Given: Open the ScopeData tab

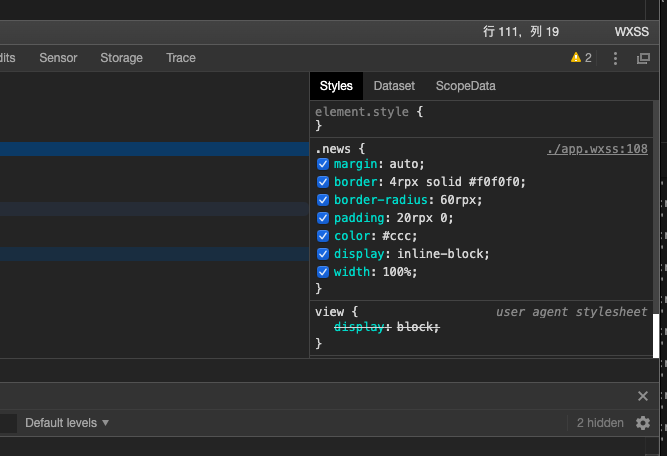Looking at the screenshot, I should tap(465, 86).
